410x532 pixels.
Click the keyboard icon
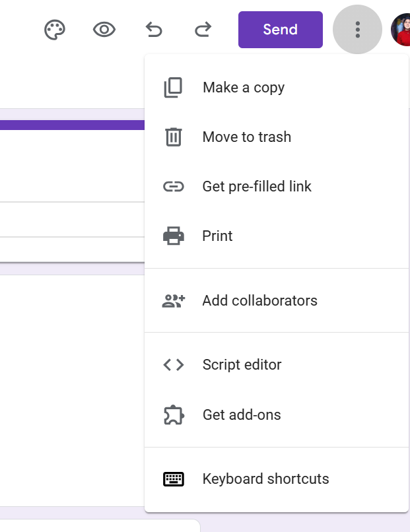pos(173,479)
